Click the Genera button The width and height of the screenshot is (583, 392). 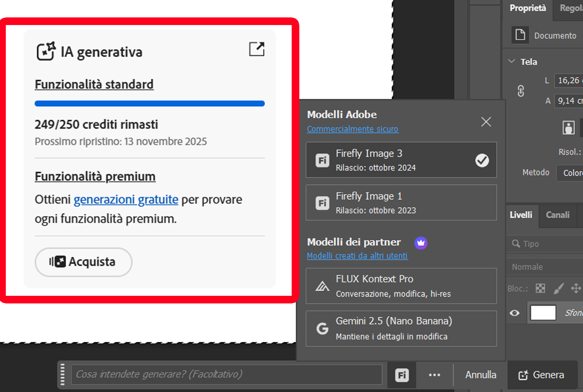pyautogui.click(x=542, y=375)
